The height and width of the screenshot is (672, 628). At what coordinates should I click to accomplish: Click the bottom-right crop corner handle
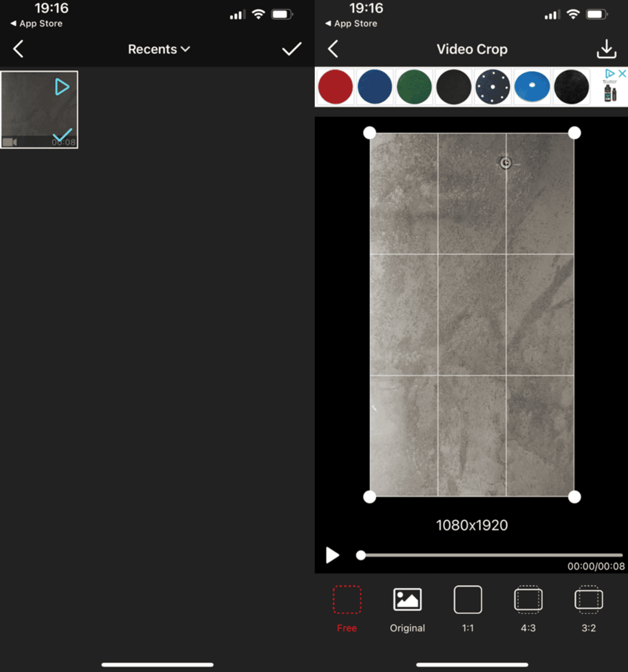click(574, 497)
